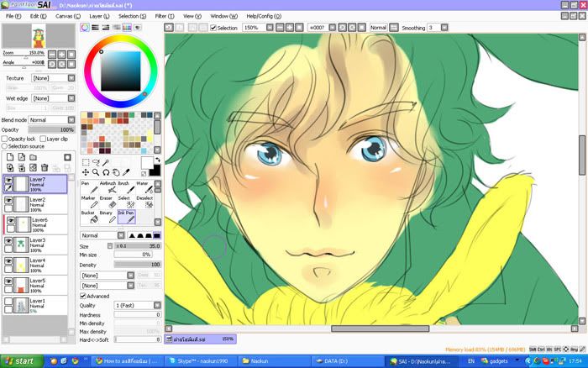
Task: Open the Quality dropdown
Action: click(x=137, y=305)
